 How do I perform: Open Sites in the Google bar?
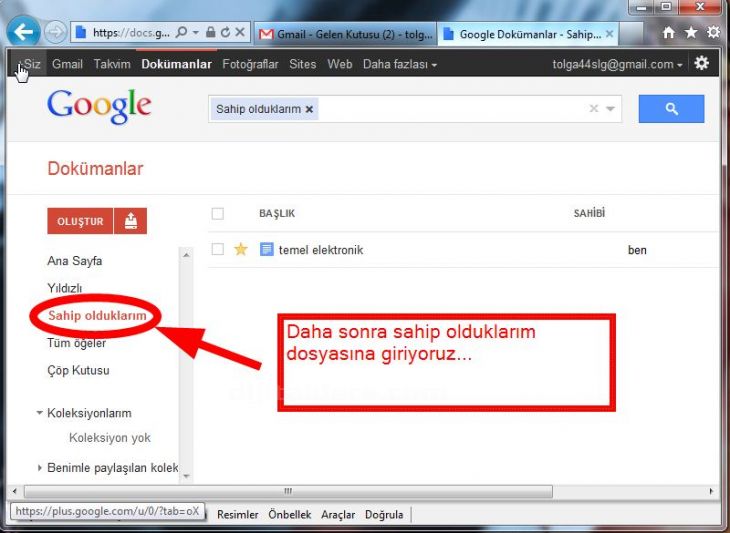(303, 64)
